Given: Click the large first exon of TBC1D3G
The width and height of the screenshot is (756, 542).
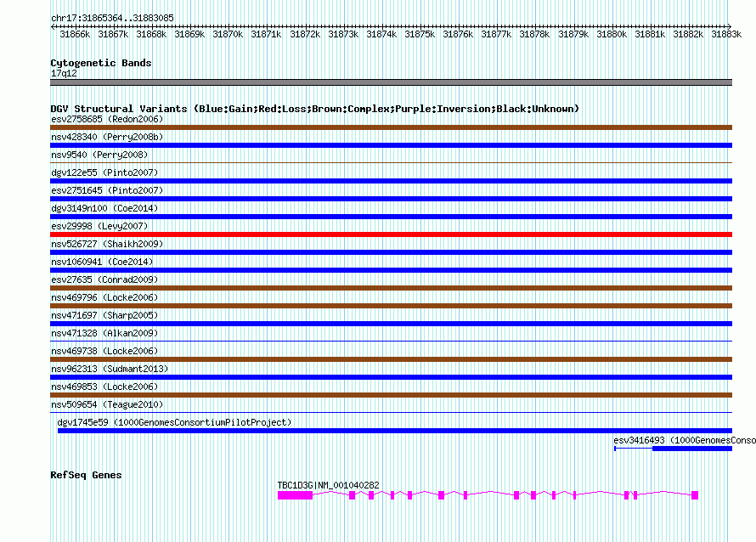Looking at the screenshot, I should click(x=295, y=495).
